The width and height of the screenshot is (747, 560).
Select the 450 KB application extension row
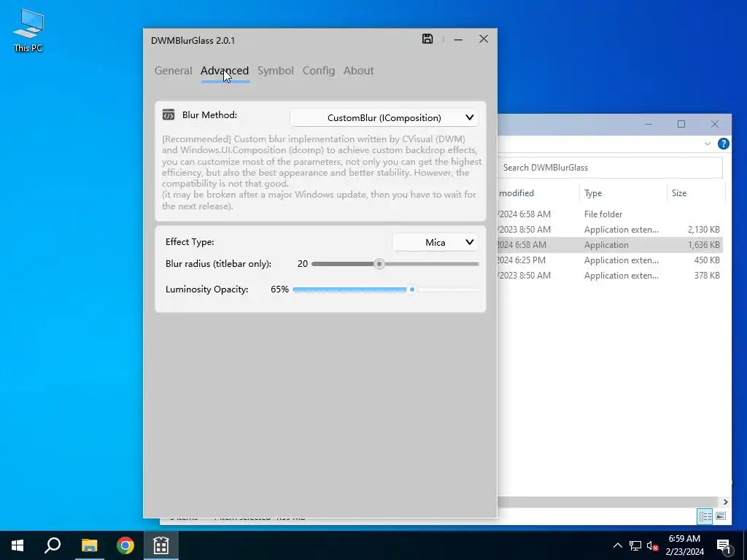(x=610, y=260)
